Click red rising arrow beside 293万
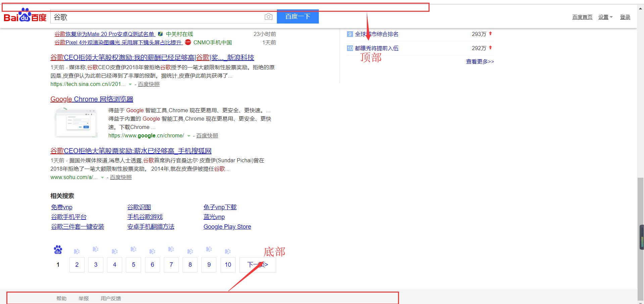644x304 pixels. tap(490, 33)
